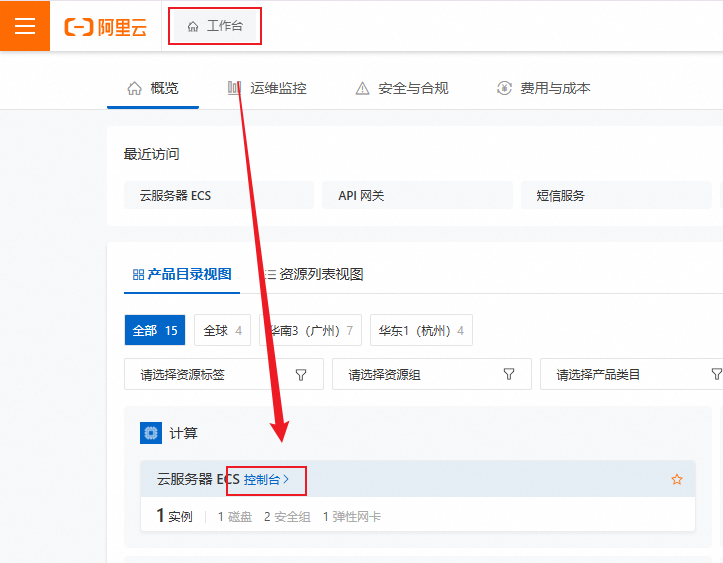Screen dimensions: 723x563
Task: Click the yen coin icon beside 费用与成本
Action: click(504, 88)
